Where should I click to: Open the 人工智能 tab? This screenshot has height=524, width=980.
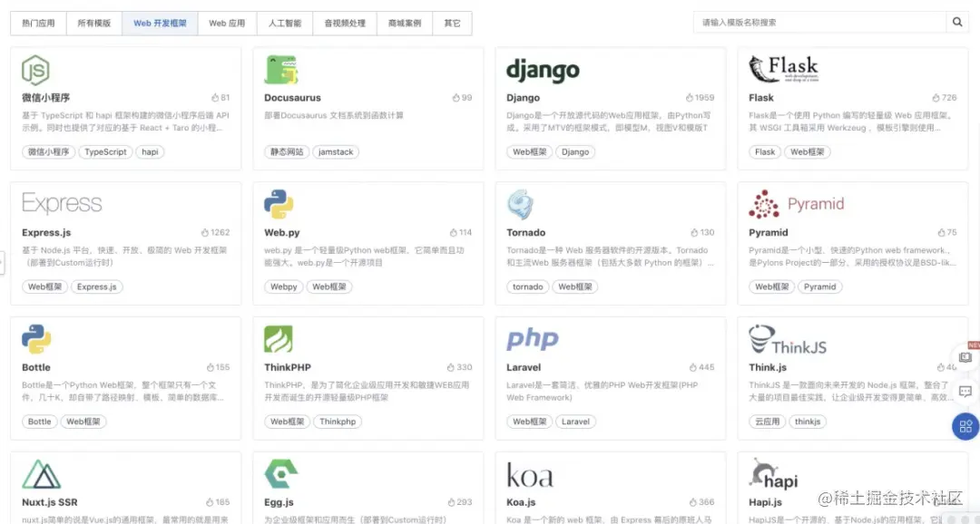coord(284,23)
